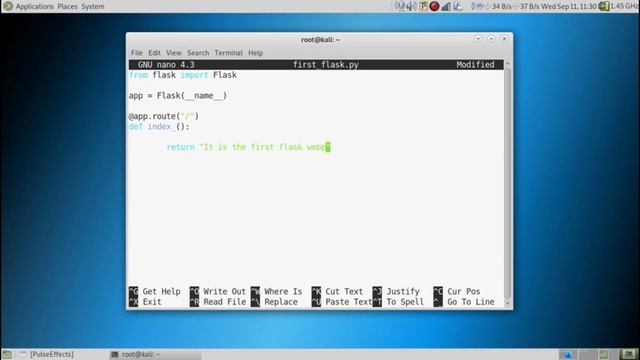
Task: Open the terminal Search menu
Action: (198, 53)
